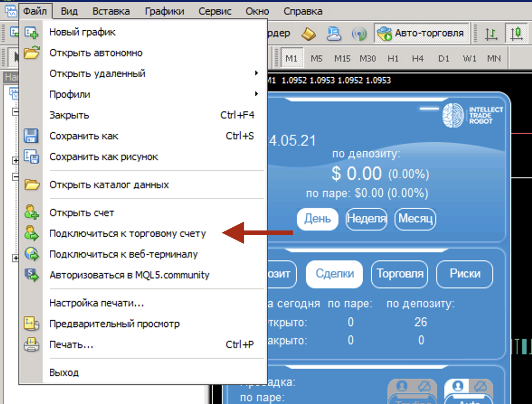Screen dimensions: 532x404
Task: Open the Сервис menu
Action: click(215, 11)
